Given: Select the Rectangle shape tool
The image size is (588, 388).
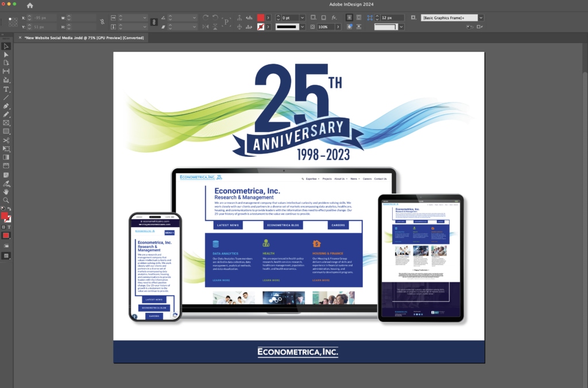Looking at the screenshot, I should 6,131.
